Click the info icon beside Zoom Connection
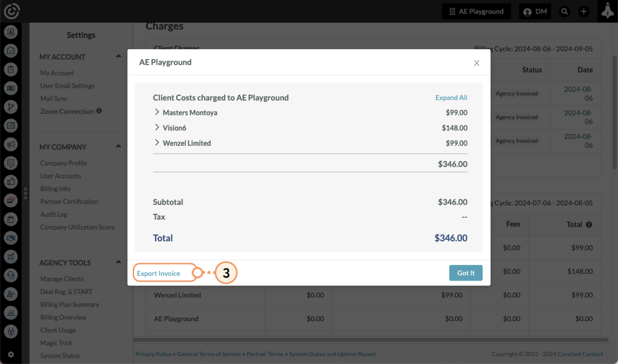The width and height of the screenshot is (618, 364). (x=99, y=111)
